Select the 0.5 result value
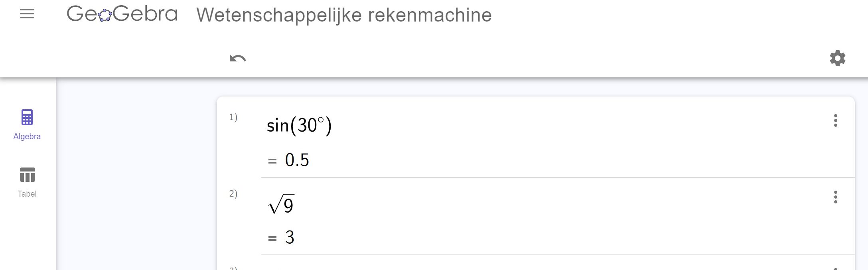Viewport: 868px width, 270px height. pos(297,160)
